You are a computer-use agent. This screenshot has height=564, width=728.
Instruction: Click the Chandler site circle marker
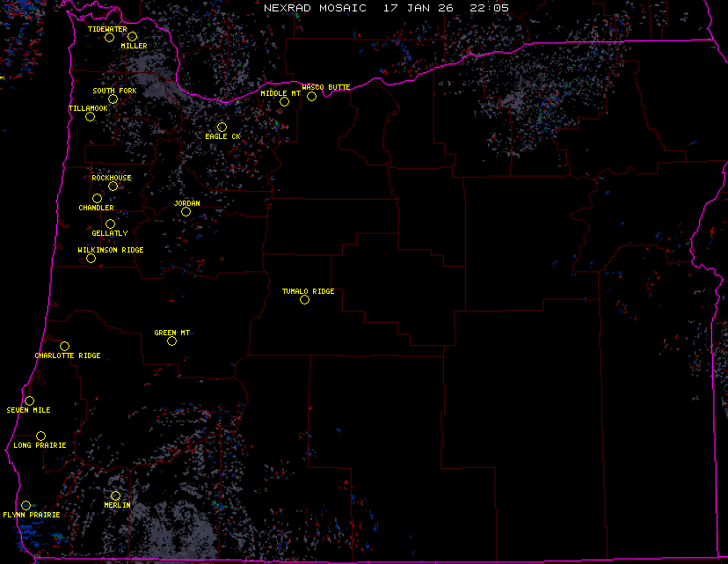coord(98,199)
